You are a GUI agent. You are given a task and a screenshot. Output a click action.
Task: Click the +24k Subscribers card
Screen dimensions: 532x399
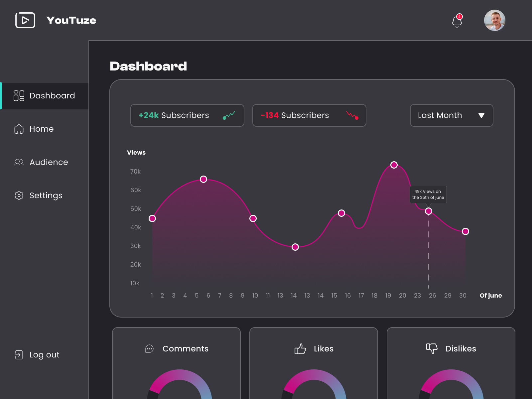coord(187,115)
